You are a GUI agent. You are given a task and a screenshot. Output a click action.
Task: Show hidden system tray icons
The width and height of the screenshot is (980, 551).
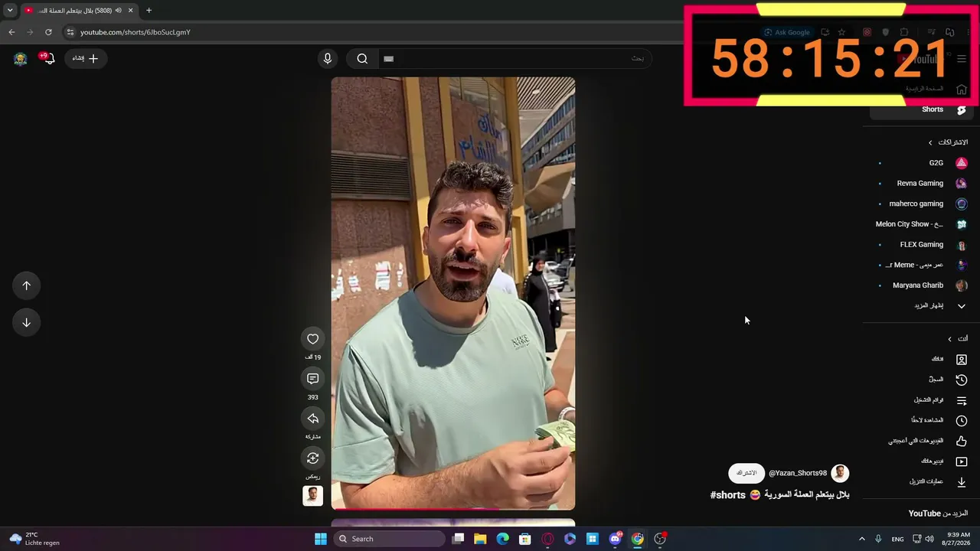861,539
